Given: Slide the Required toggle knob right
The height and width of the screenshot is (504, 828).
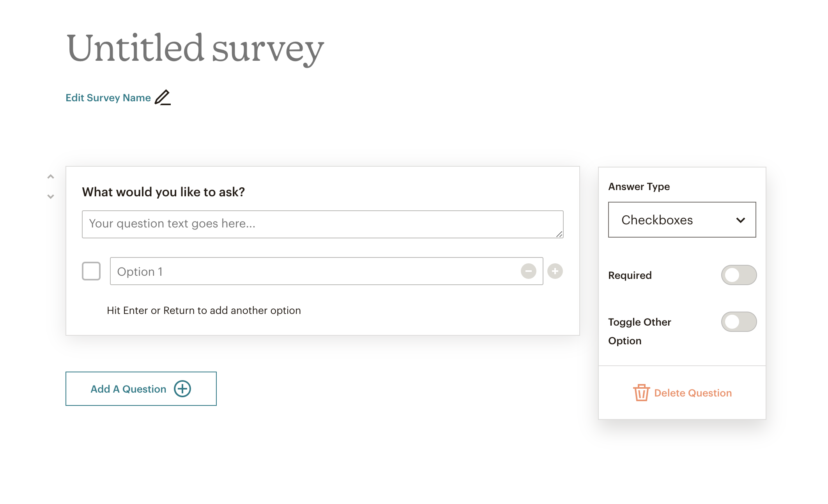Looking at the screenshot, I should pyautogui.click(x=733, y=275).
